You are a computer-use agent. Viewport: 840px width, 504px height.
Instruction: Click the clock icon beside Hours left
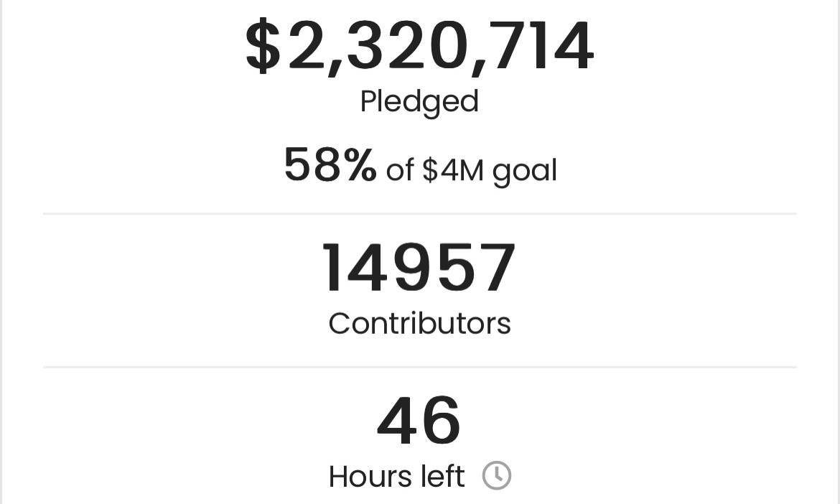pyautogui.click(x=496, y=475)
